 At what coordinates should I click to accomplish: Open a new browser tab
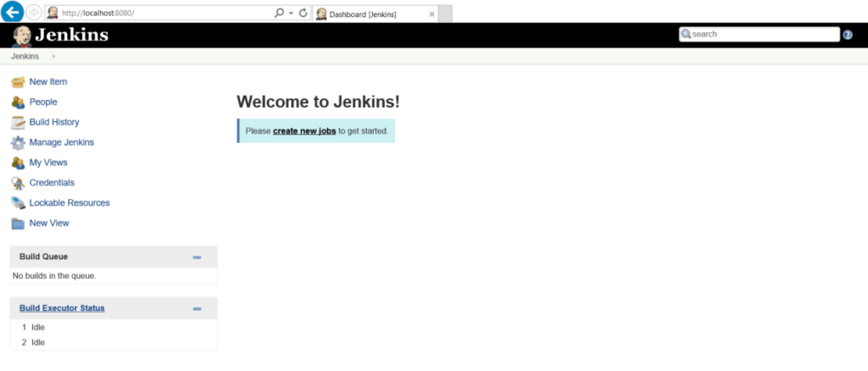tap(446, 14)
